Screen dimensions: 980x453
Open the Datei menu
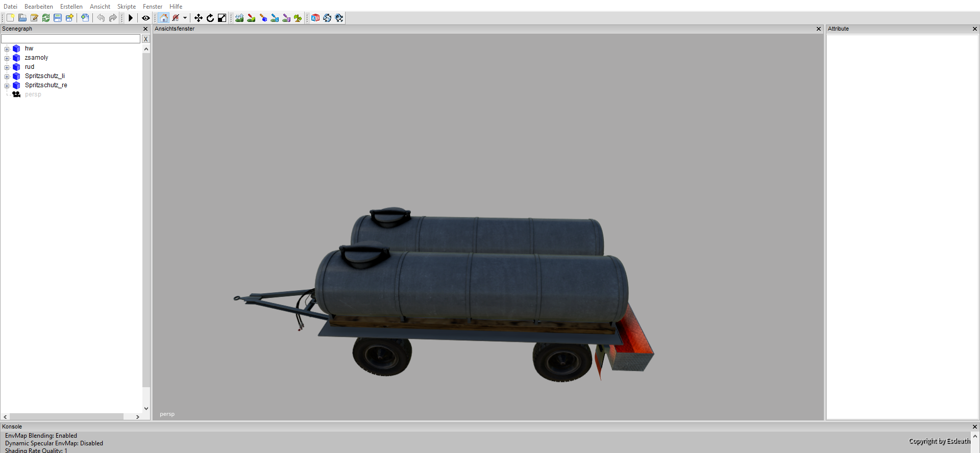point(10,7)
